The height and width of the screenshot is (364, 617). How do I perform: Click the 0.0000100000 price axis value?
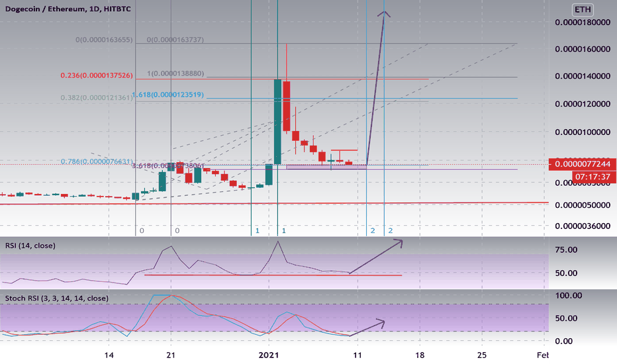pyautogui.click(x=583, y=132)
